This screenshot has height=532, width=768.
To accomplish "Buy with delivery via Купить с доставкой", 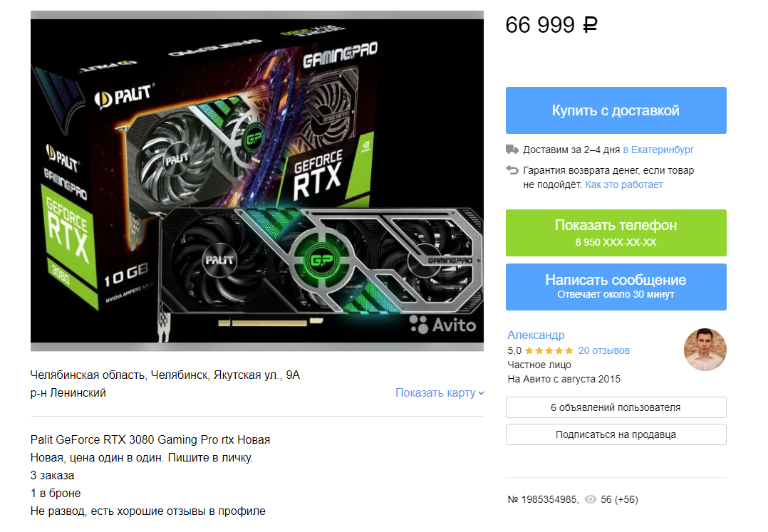I will point(616,110).
